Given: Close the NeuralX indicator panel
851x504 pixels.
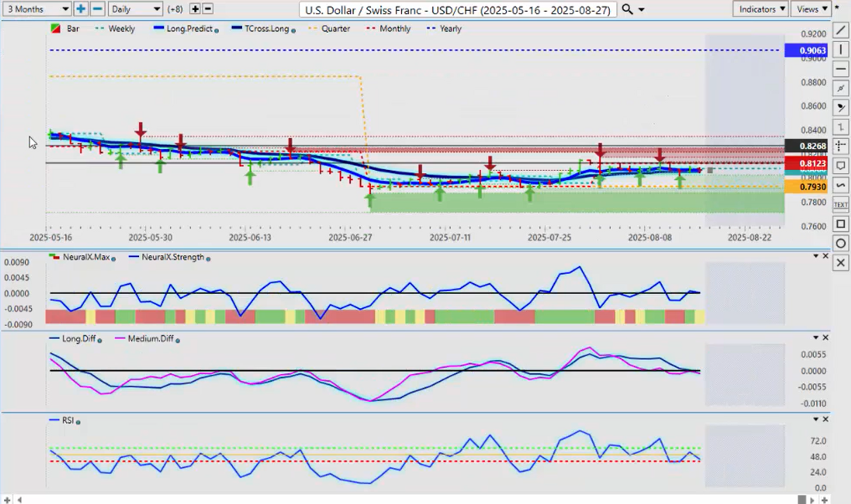Looking at the screenshot, I should coord(826,256).
